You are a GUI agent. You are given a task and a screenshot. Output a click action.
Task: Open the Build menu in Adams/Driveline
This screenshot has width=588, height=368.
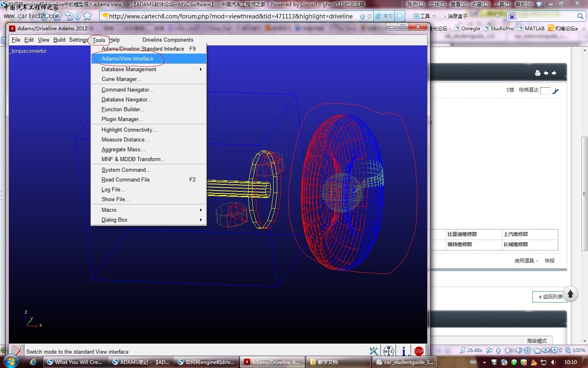point(59,40)
